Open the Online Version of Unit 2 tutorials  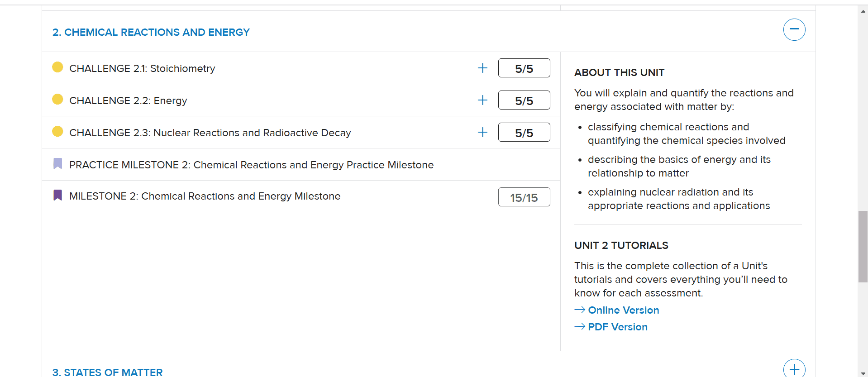click(623, 310)
